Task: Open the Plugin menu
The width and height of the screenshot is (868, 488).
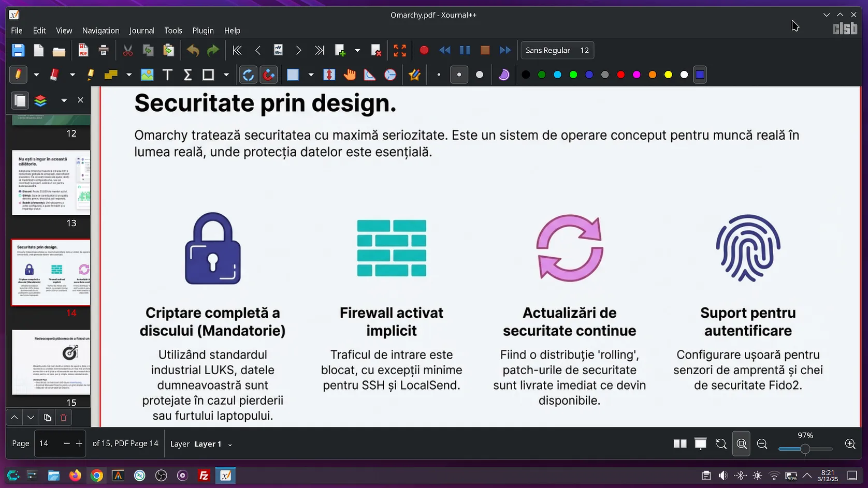Action: pyautogui.click(x=202, y=31)
